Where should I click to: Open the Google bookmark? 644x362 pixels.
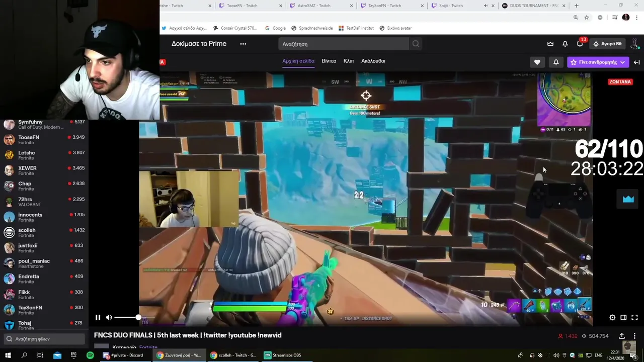(x=275, y=28)
